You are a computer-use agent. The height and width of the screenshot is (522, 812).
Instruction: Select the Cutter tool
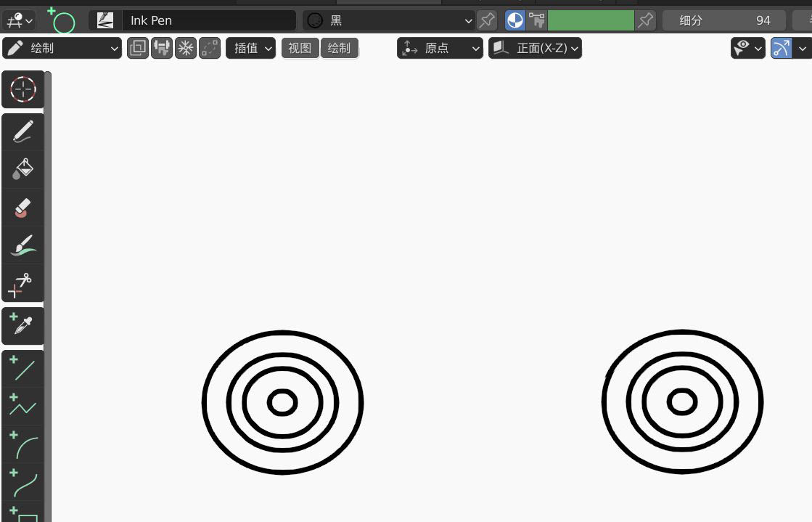[x=22, y=284]
